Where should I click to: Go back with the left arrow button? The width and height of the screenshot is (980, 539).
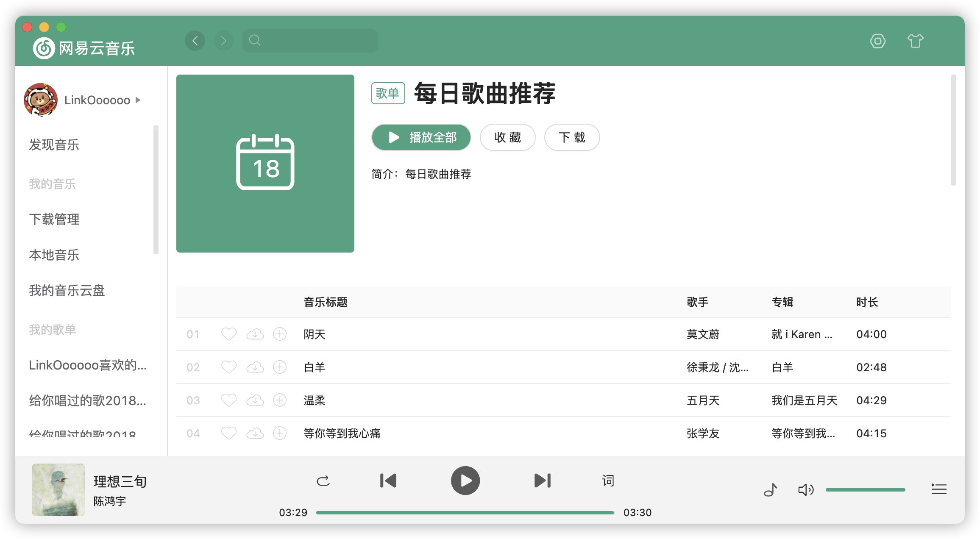point(195,41)
